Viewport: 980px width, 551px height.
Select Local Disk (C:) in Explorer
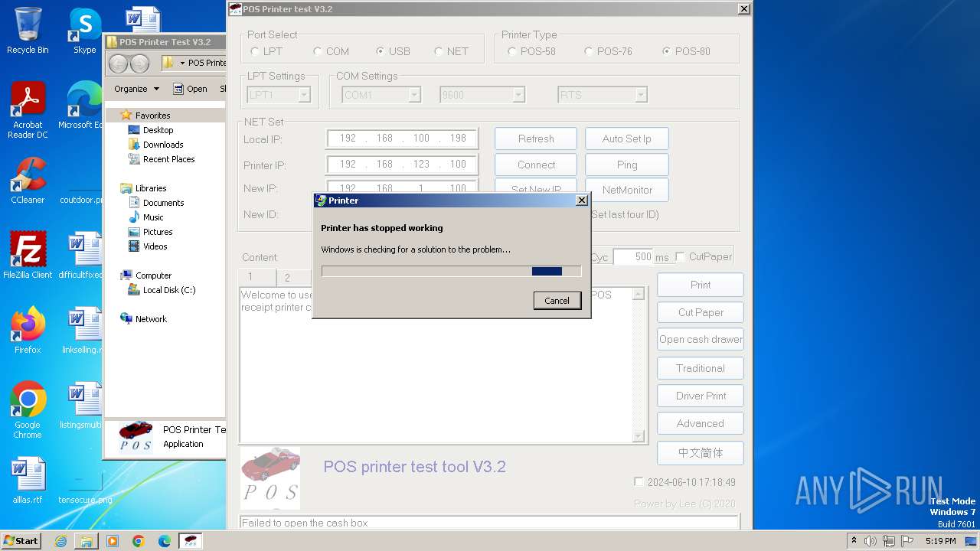[168, 290]
